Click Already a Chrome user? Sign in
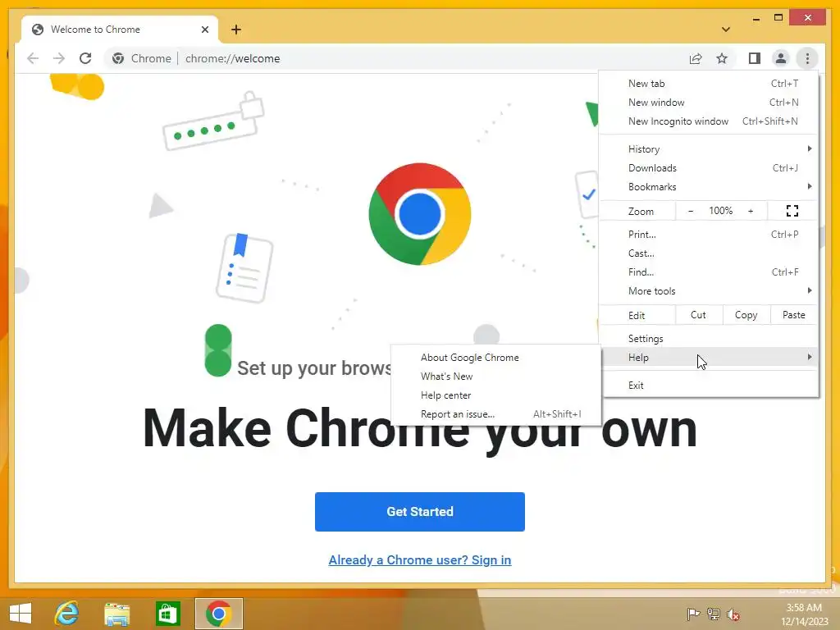Viewport: 840px width, 630px height. coord(420,559)
